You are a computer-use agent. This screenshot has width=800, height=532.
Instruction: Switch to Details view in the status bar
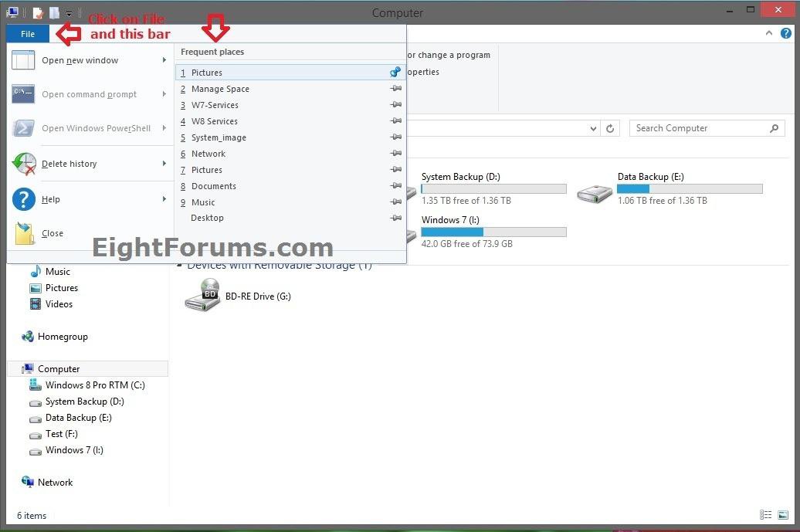[767, 515]
